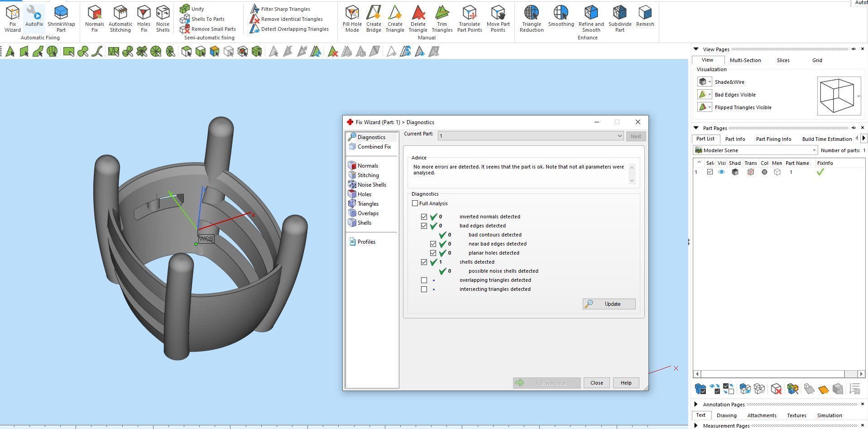Image resolution: width=868 pixels, height=429 pixels.
Task: Toggle shells detected checkbox
Action: coord(424,262)
